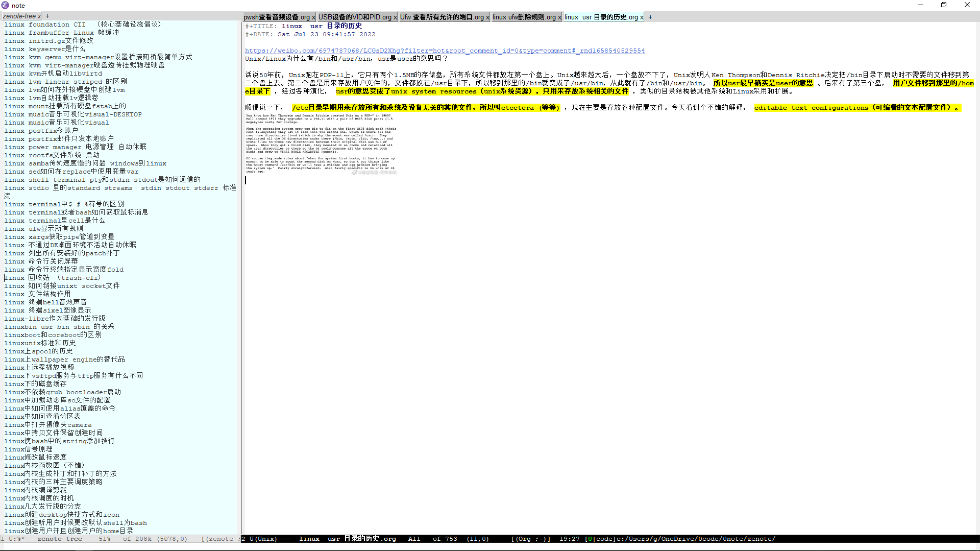Open note 'linux samba传输速度慢的问题 windows到linux'
This screenshot has height=551, width=980.
coord(85,163)
